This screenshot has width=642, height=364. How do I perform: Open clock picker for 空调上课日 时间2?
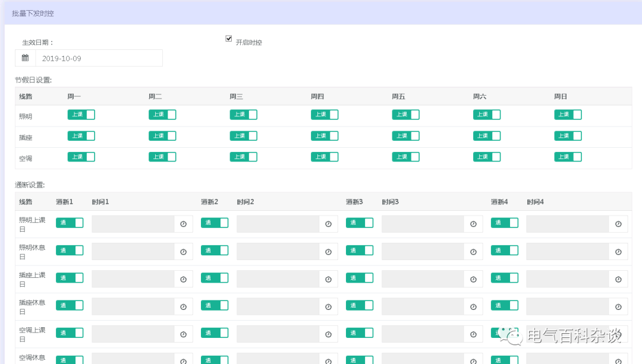tap(328, 334)
